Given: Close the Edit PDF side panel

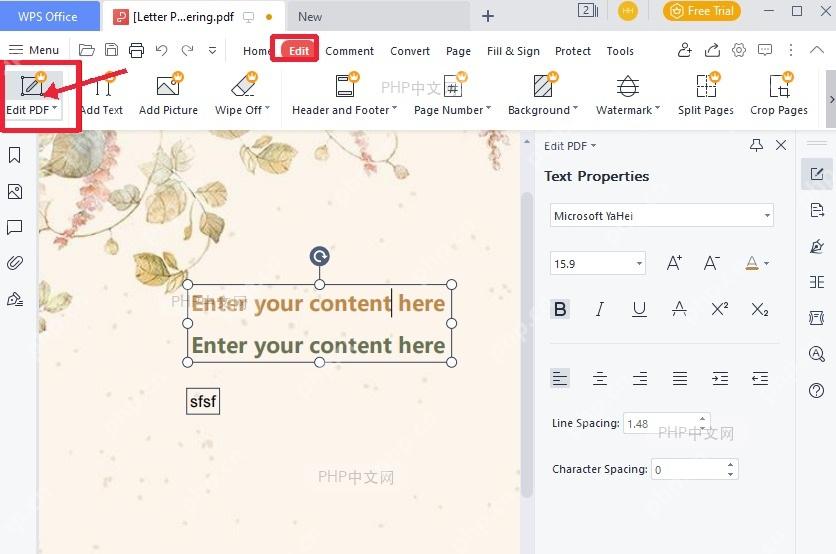Looking at the screenshot, I should pyautogui.click(x=781, y=145).
